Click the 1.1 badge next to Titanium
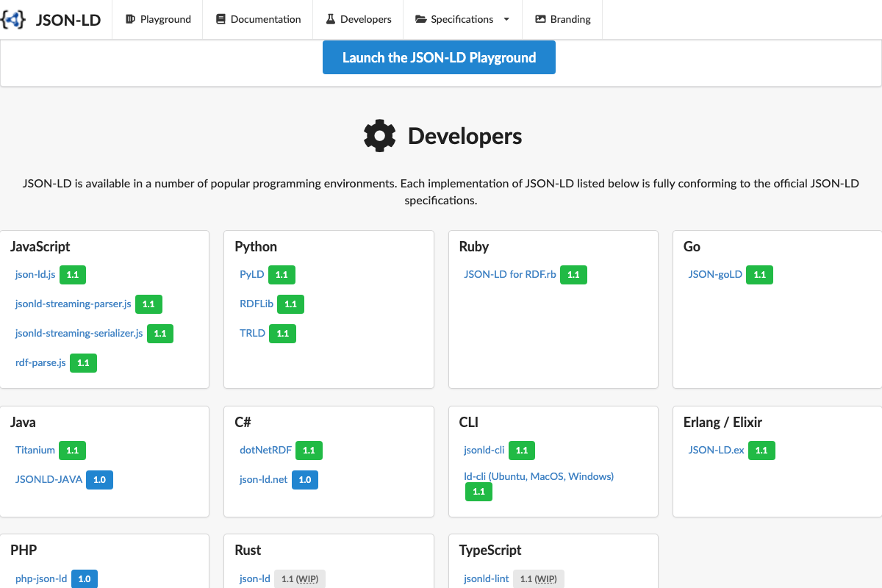882x588 pixels. (x=72, y=451)
